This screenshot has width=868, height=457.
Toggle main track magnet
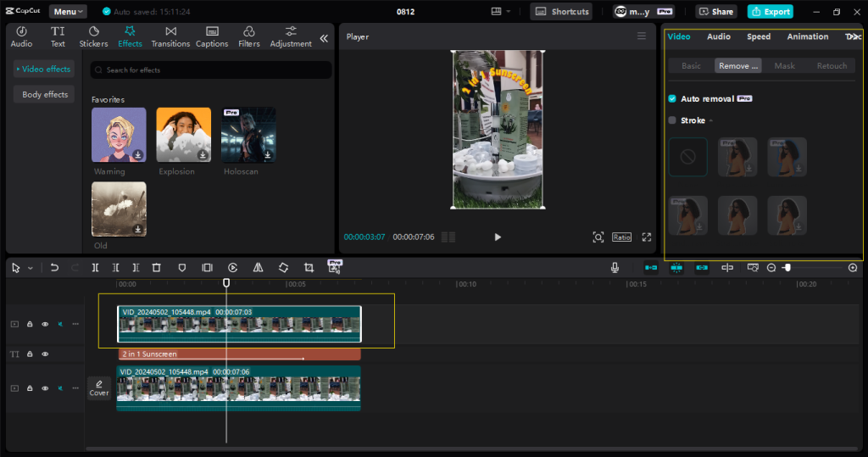pyautogui.click(x=651, y=268)
